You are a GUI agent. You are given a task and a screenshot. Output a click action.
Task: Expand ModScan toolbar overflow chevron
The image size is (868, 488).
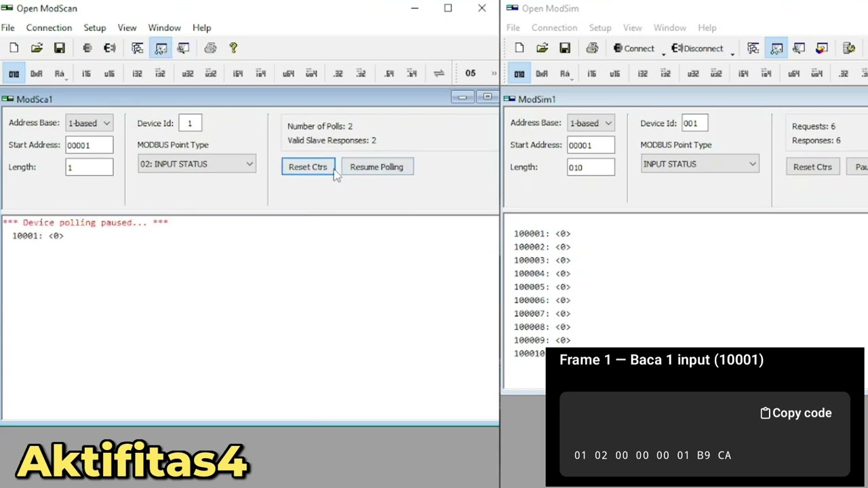click(494, 73)
